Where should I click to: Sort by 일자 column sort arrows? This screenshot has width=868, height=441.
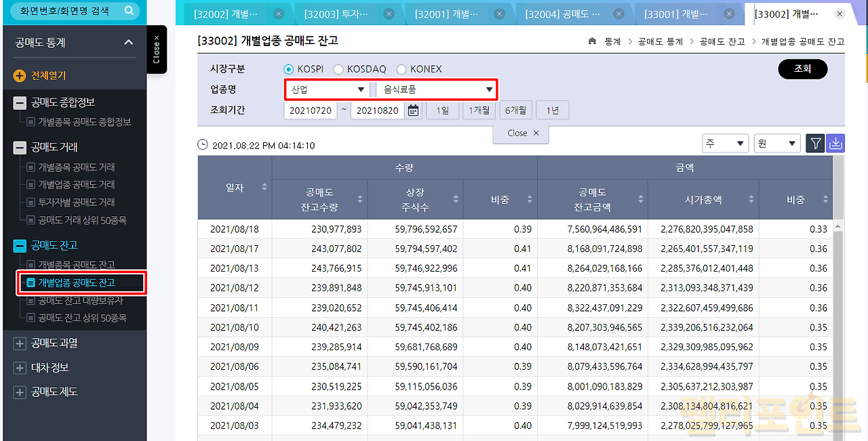click(x=264, y=187)
